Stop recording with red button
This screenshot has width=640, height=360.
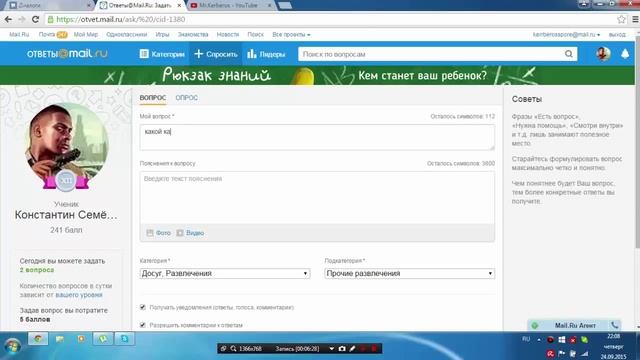click(373, 349)
